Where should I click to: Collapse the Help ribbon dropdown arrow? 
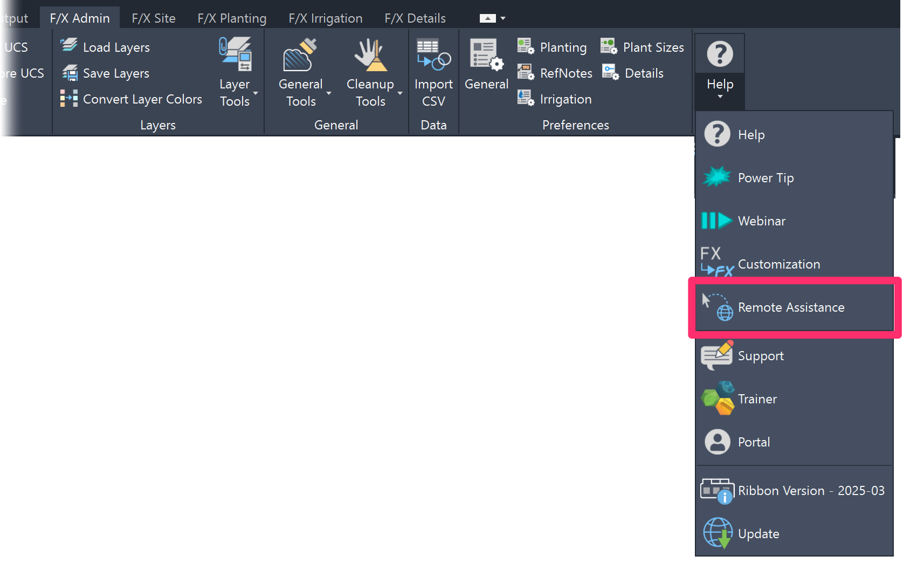point(720,97)
